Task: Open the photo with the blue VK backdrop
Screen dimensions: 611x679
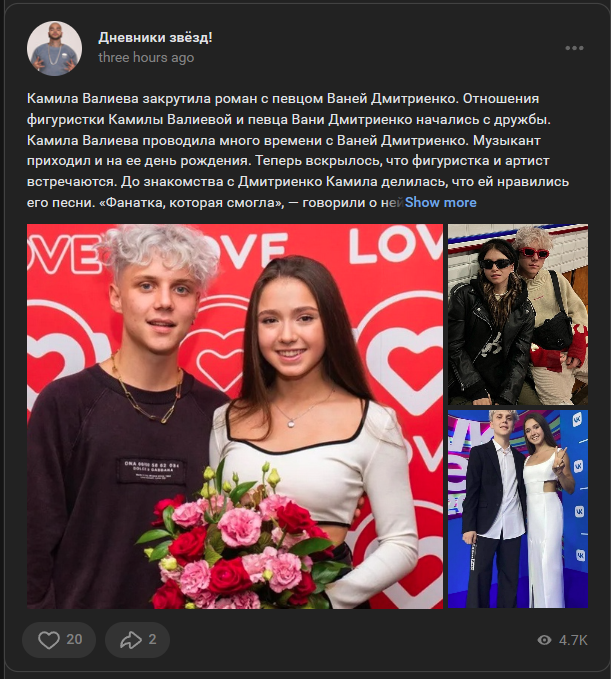Action: pyautogui.click(x=517, y=509)
